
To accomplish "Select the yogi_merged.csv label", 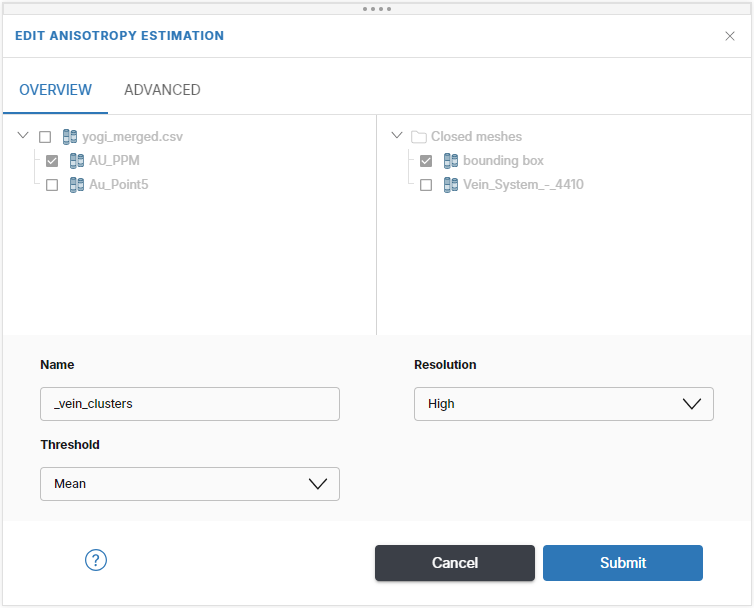I will 132,137.
